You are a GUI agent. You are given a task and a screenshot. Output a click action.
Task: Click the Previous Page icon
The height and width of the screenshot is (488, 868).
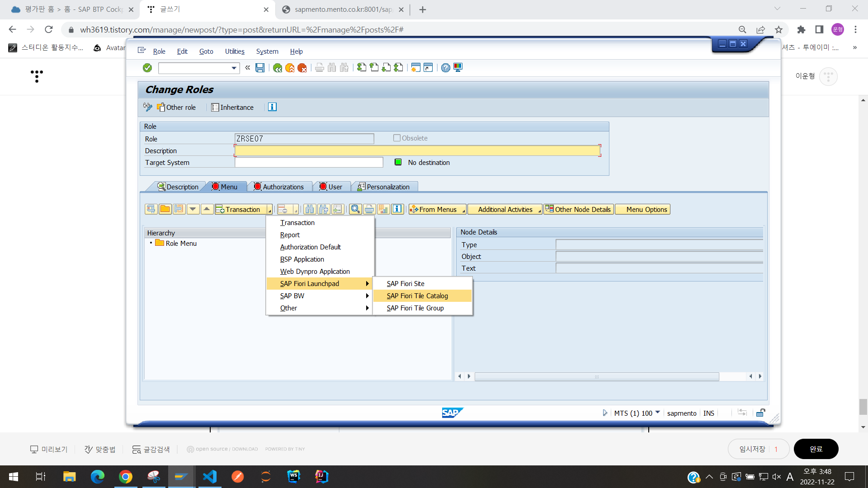[374, 68]
